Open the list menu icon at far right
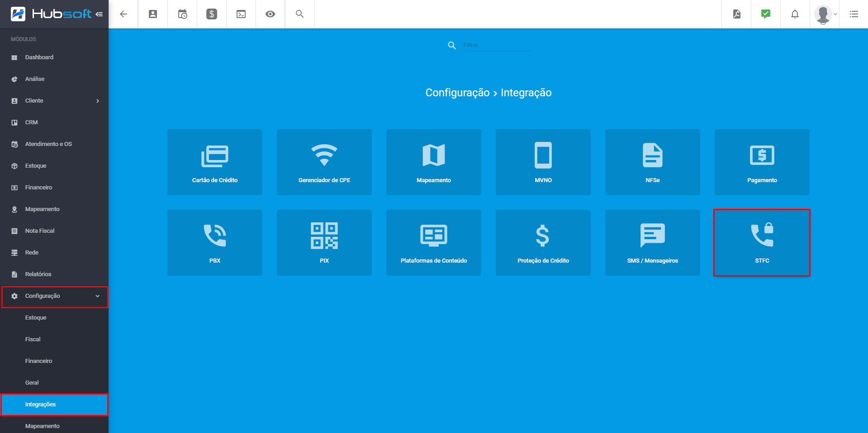868x433 pixels. 854,14
